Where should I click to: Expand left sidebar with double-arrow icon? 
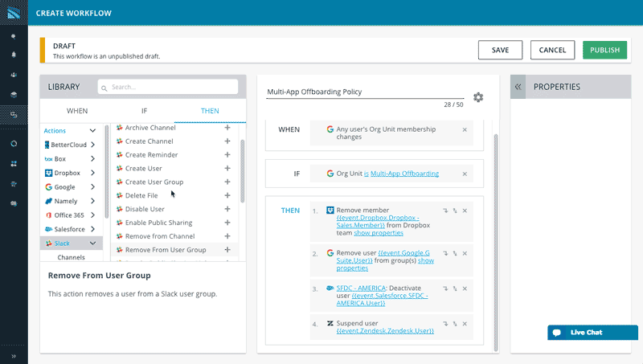point(14,356)
